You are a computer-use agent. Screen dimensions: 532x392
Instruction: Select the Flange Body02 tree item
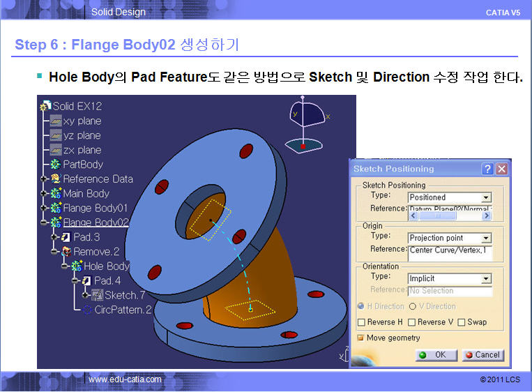[96, 223]
